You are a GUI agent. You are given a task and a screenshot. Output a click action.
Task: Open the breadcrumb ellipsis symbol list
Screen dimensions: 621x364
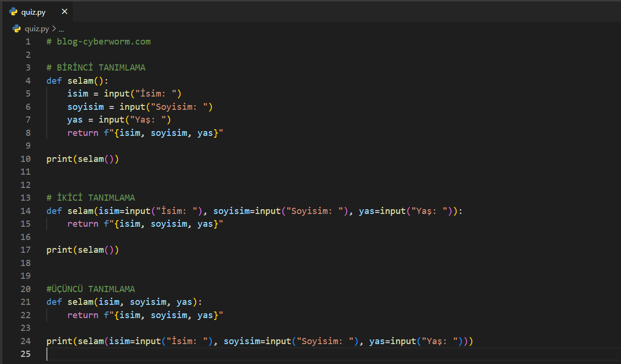click(61, 29)
